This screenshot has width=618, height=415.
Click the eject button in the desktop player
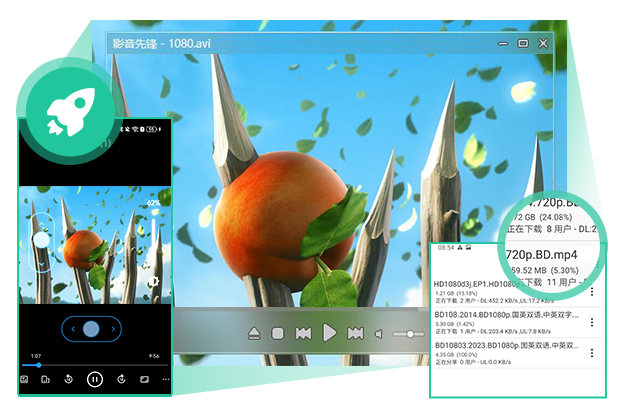click(254, 334)
